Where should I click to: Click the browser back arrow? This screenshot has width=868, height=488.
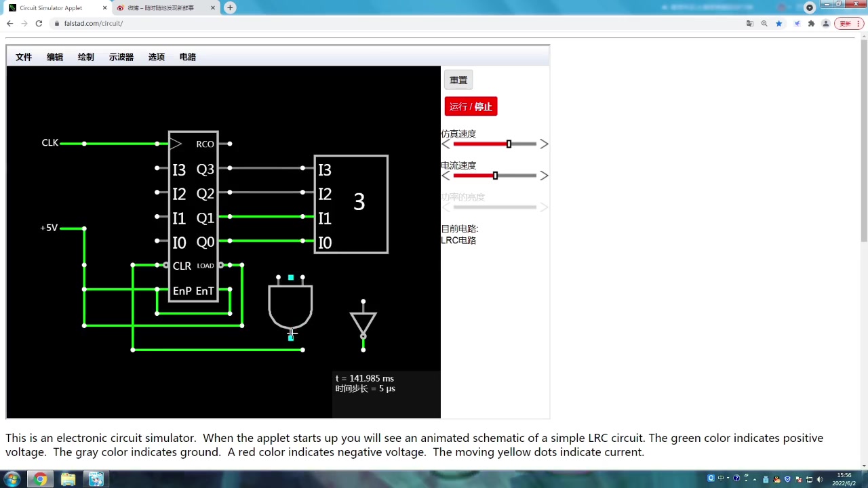click(x=9, y=23)
